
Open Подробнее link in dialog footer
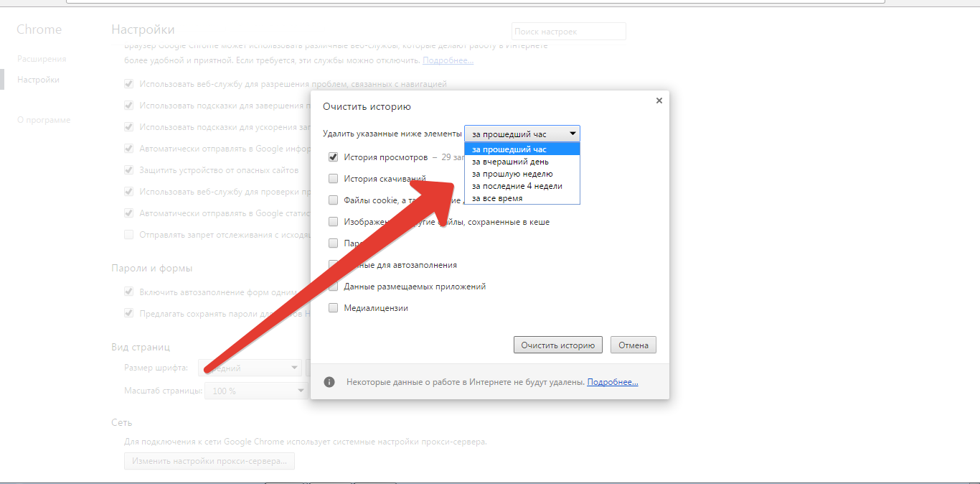(612, 382)
